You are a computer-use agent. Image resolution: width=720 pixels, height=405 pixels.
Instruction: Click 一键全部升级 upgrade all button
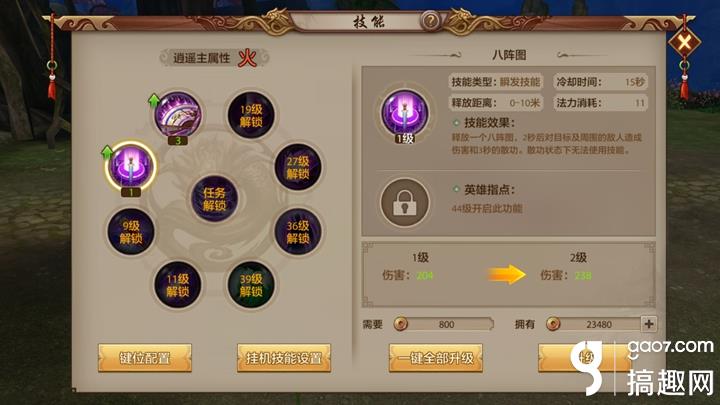tap(436, 358)
